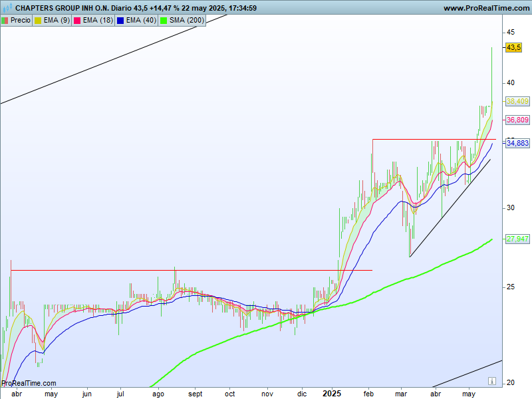Screen dimensions: 532x399
Task: Click the pink EMA (18) color swatch
Action: [77, 21]
